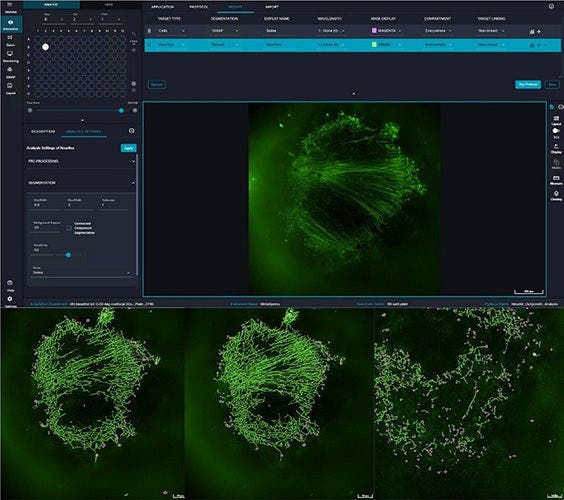
Task: Open the Row selector dropdown above plate
Action: click(x=53, y=19)
